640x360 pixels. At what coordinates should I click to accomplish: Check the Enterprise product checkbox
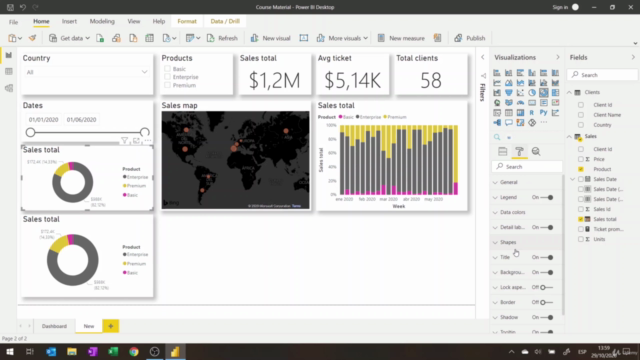click(x=167, y=77)
